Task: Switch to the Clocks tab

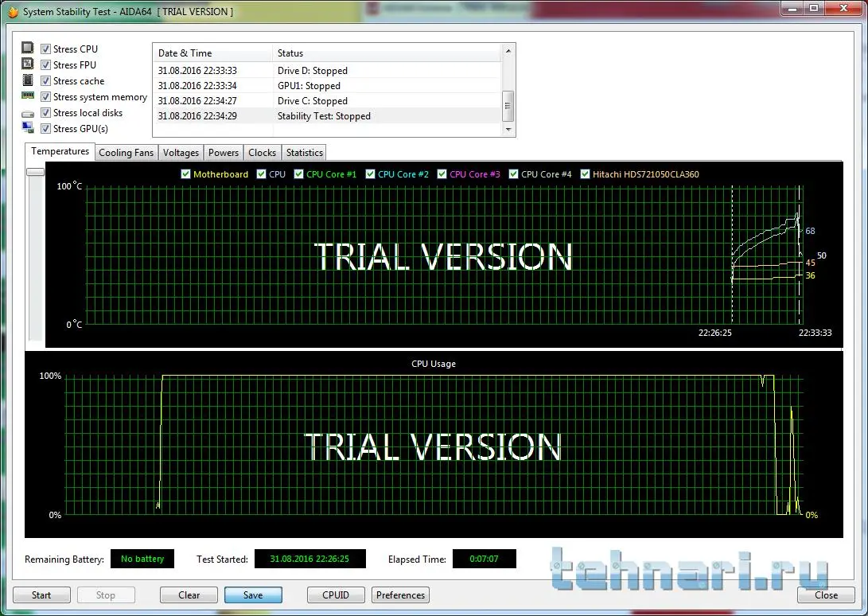Action: [x=262, y=152]
